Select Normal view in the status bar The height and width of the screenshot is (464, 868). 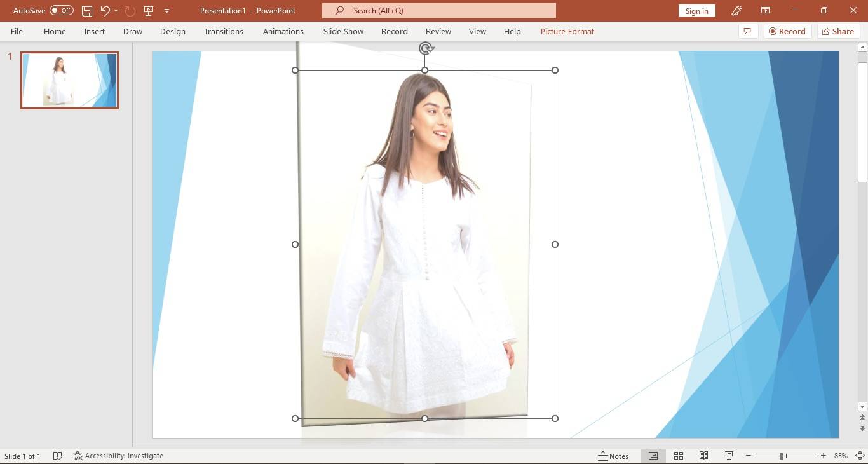click(x=653, y=456)
